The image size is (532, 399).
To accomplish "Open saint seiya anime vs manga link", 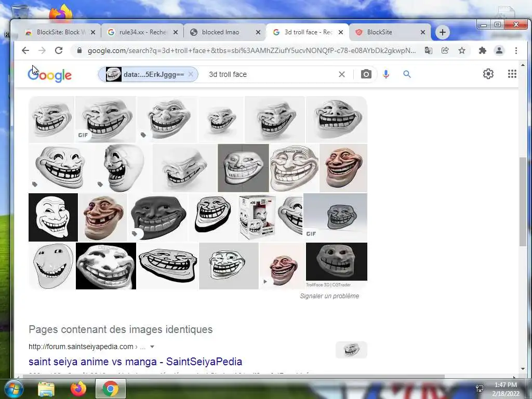I will tap(136, 362).
